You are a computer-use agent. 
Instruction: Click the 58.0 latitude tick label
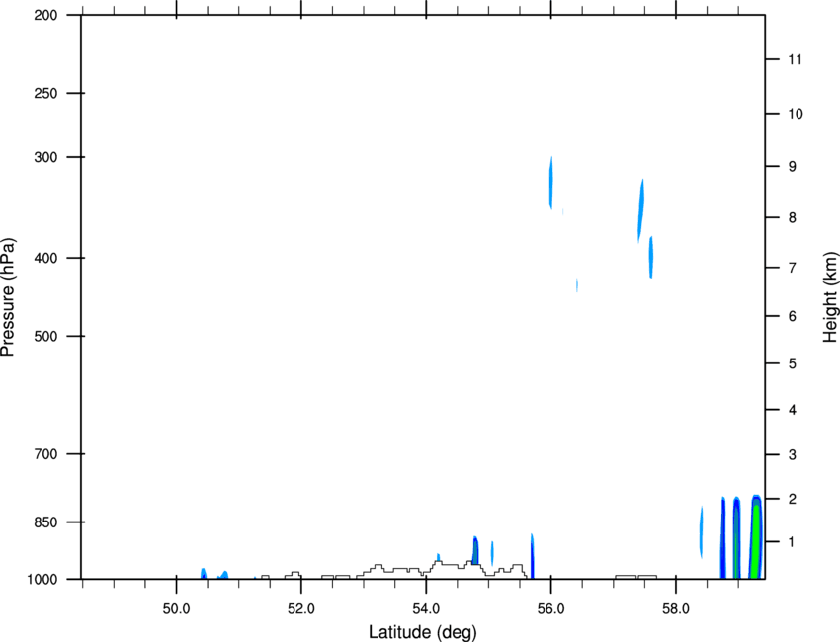pos(676,609)
